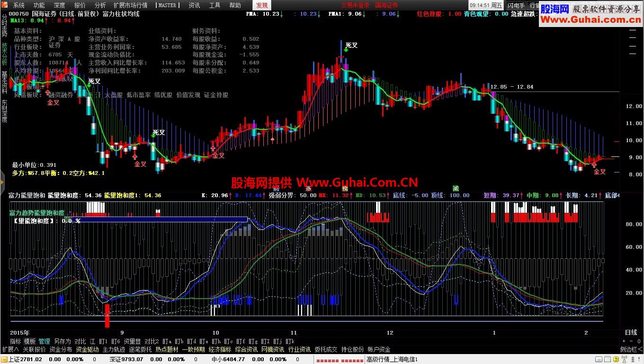Open the 功能 menu

39,5
